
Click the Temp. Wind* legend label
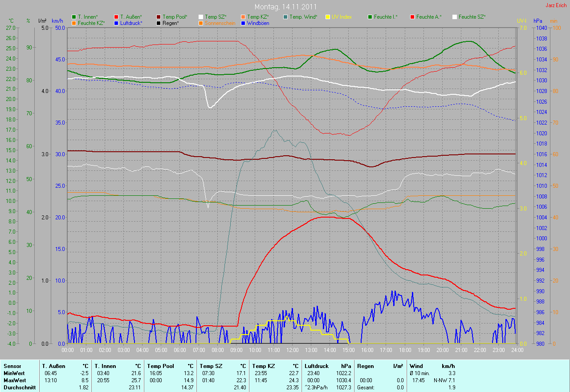pyautogui.click(x=303, y=17)
